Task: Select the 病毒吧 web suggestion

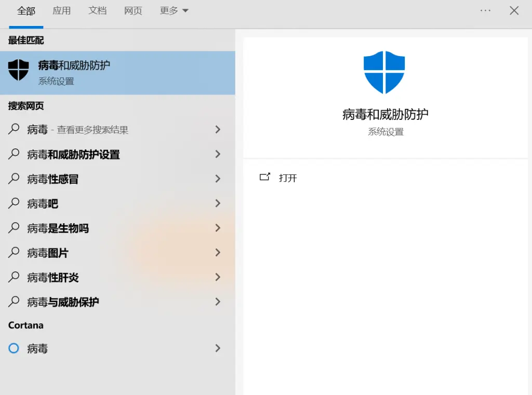Action: 117,203
